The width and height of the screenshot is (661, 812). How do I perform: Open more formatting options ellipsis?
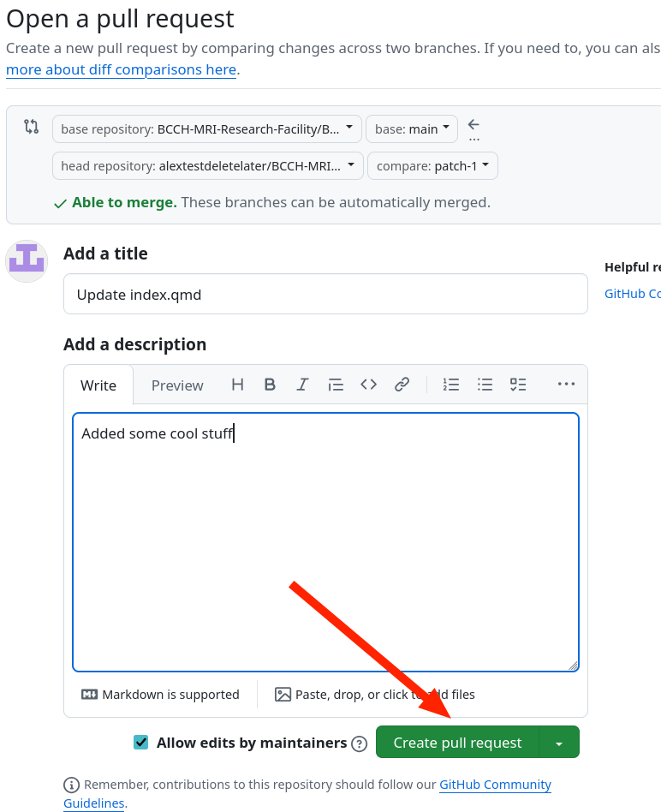pos(566,385)
